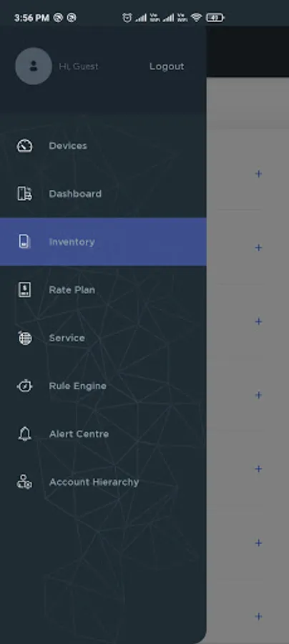Select the Dashboard icon in the drawer
Viewport: 289px width, 644px height.
click(x=24, y=193)
